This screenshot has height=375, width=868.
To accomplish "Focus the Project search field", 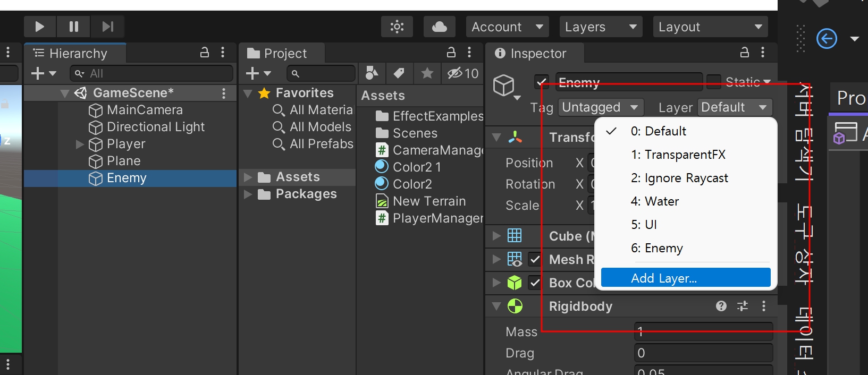I will (x=321, y=73).
